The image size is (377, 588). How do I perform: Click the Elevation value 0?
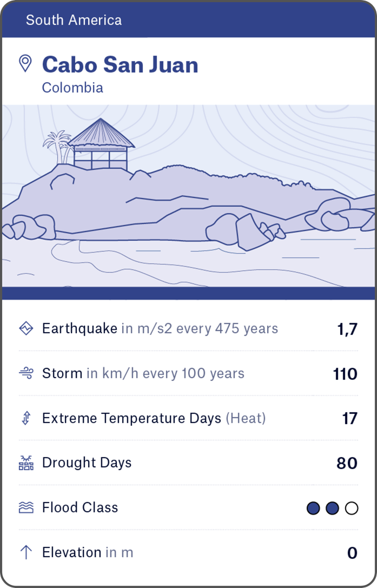[x=352, y=553]
